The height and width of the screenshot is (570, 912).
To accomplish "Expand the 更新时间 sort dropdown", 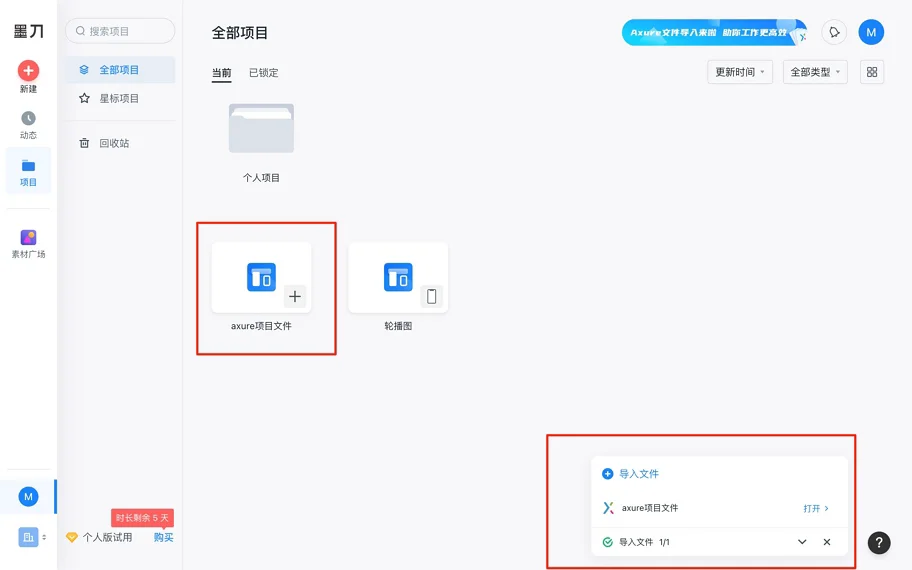I will coord(740,72).
